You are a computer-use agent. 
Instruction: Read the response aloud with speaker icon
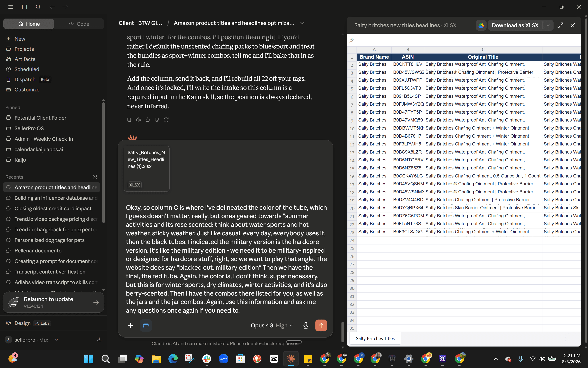click(139, 120)
